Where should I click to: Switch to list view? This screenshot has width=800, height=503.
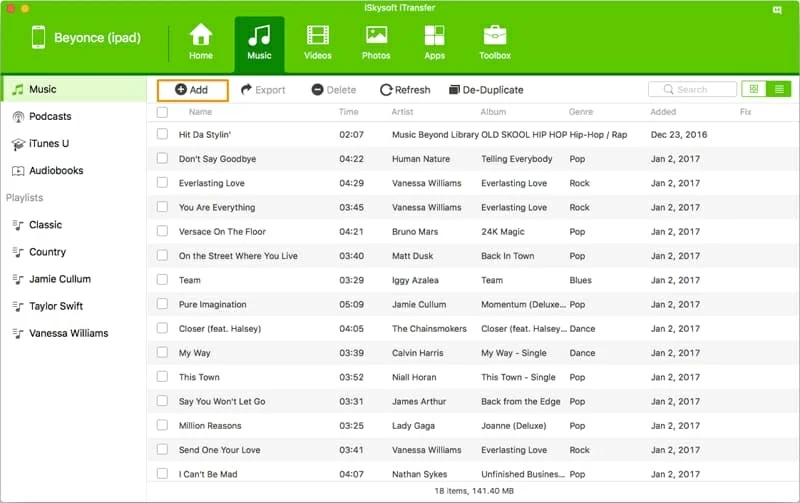[x=779, y=89]
